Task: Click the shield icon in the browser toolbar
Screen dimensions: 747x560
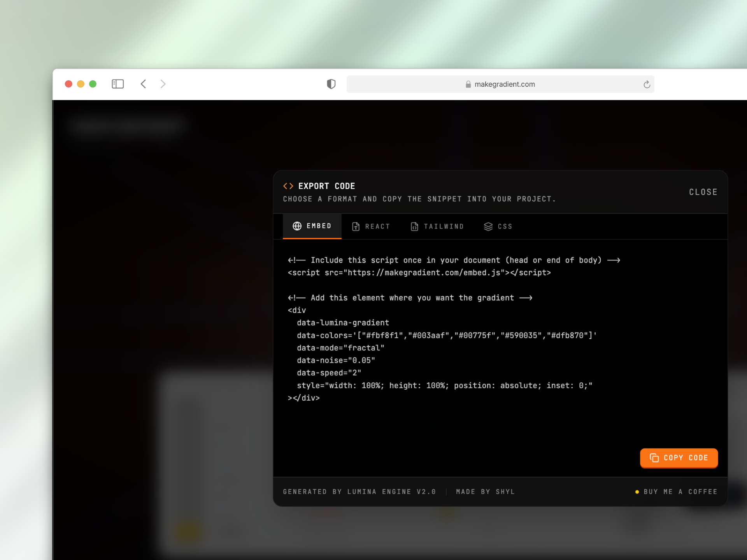Action: pos(331,84)
